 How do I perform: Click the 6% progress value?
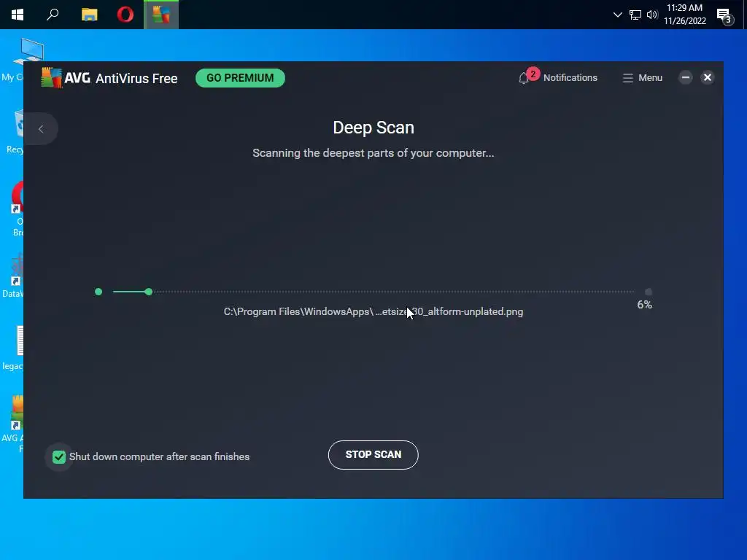[644, 305]
